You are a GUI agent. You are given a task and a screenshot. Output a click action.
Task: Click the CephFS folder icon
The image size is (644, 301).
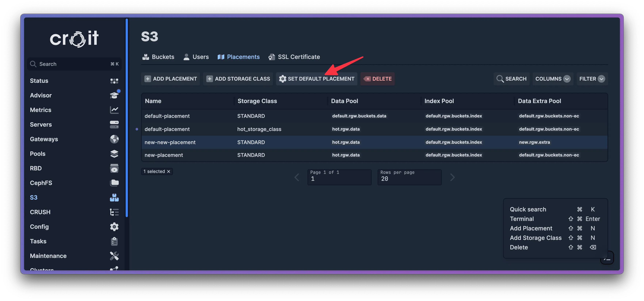tap(114, 183)
